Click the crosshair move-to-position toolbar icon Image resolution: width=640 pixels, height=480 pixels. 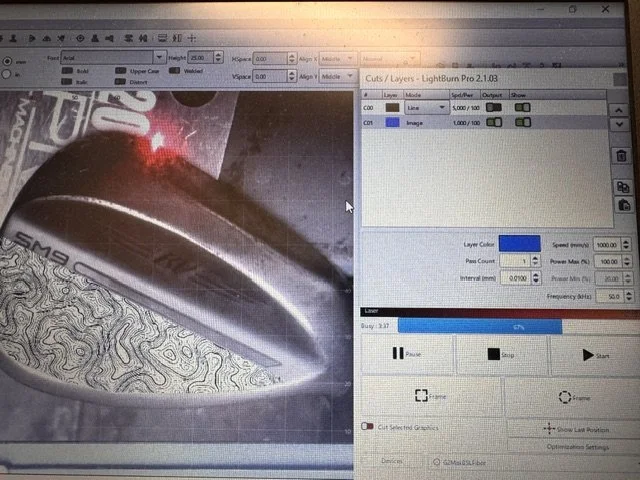[192, 38]
